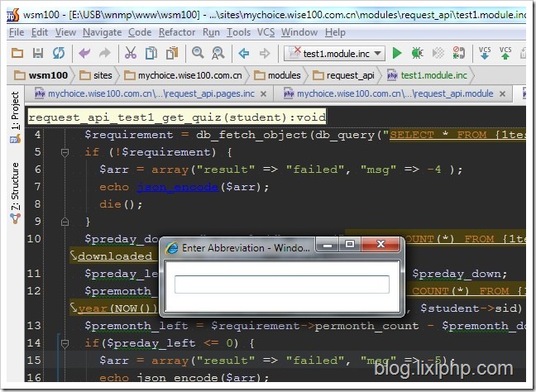Viewport: 536px width, 392px height.
Task: Open the Help menu
Action: (335, 32)
